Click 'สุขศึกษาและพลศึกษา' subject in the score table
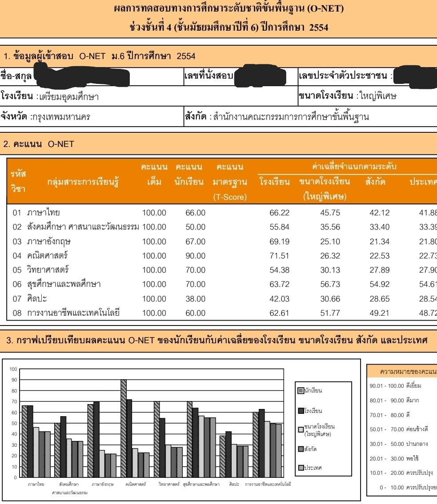This screenshot has height=504, width=437. pos(64,284)
